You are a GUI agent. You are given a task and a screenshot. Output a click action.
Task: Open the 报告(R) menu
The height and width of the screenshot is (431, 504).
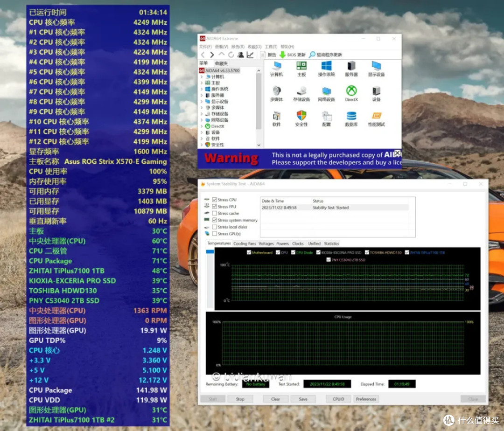coord(238,47)
